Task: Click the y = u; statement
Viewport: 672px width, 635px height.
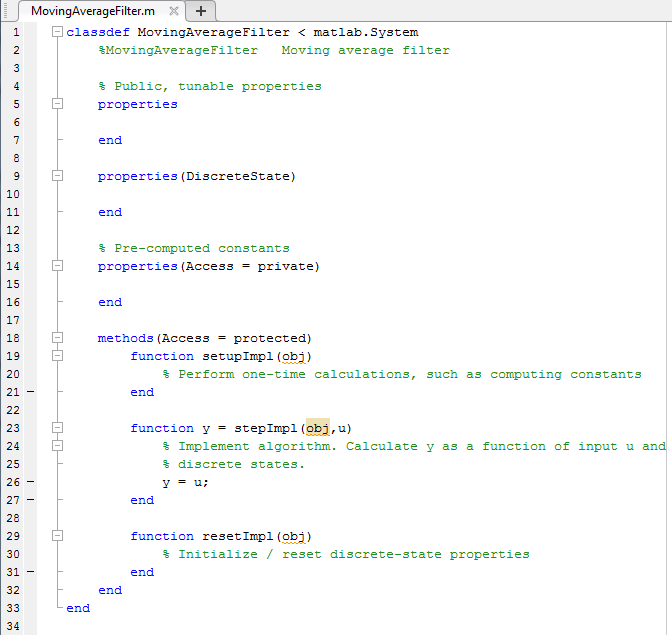Action: pos(186,482)
